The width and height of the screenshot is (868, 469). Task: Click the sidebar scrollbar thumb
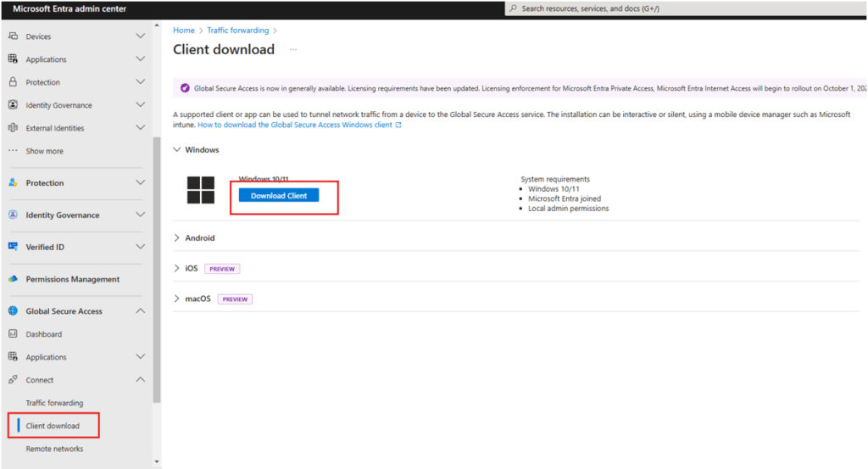pos(157,270)
